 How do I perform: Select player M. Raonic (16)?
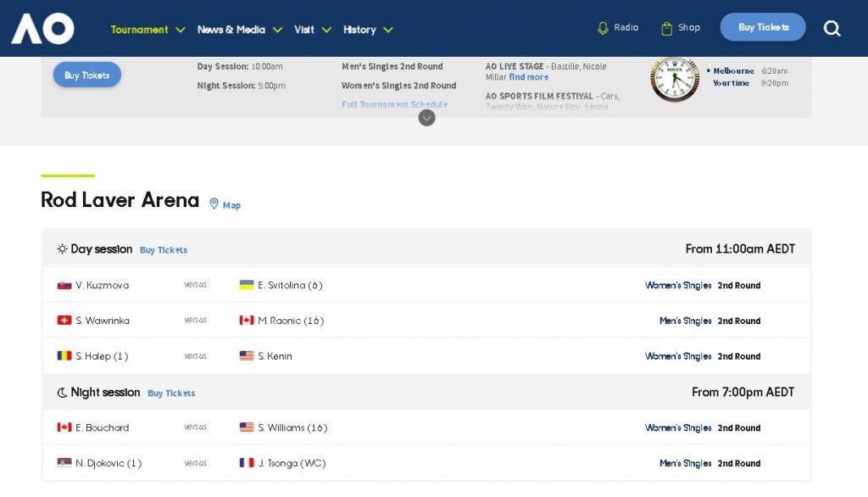(291, 321)
